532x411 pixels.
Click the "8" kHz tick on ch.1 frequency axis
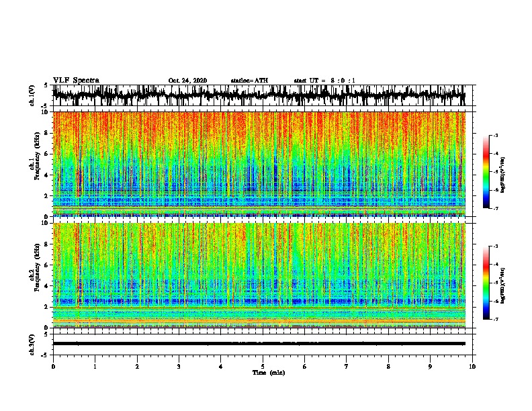tap(46, 133)
